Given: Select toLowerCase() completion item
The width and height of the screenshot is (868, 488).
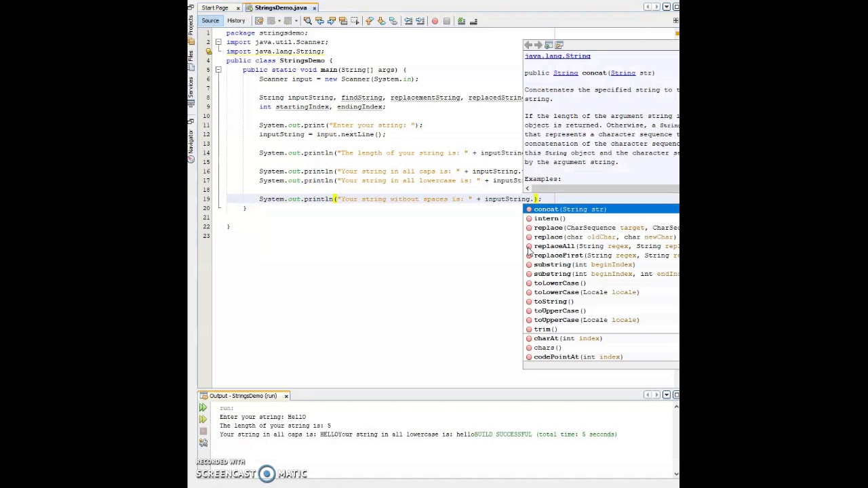Looking at the screenshot, I should coord(601,283).
